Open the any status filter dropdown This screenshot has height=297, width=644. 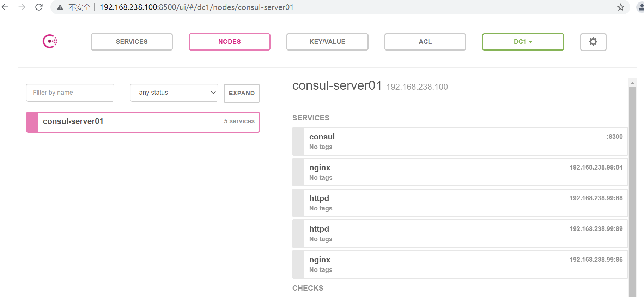point(174,93)
